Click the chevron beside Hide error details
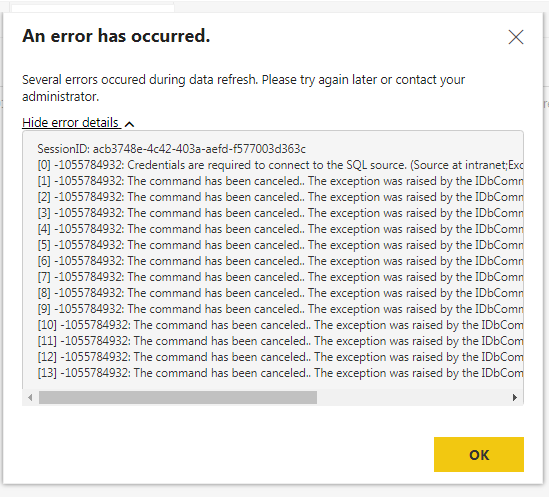The image size is (549, 497). (129, 124)
